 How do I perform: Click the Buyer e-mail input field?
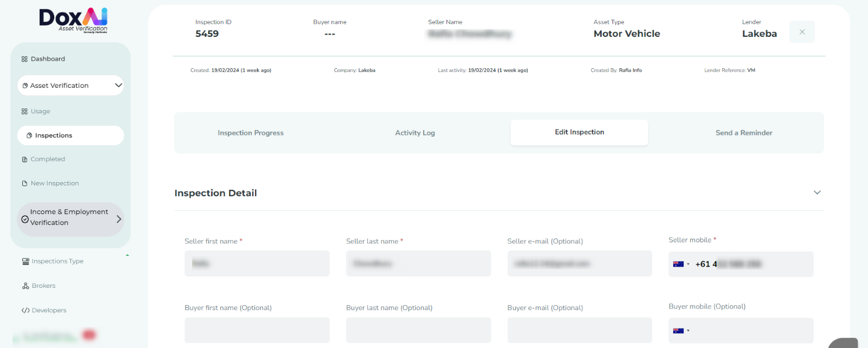click(579, 330)
